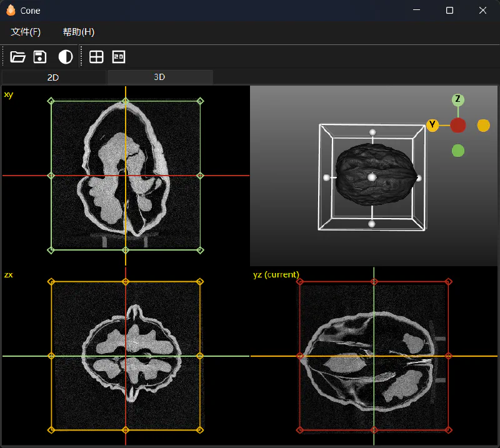This screenshot has width=500, height=448.
Task: Click the Cone app icon in title bar
Action: [x=10, y=10]
